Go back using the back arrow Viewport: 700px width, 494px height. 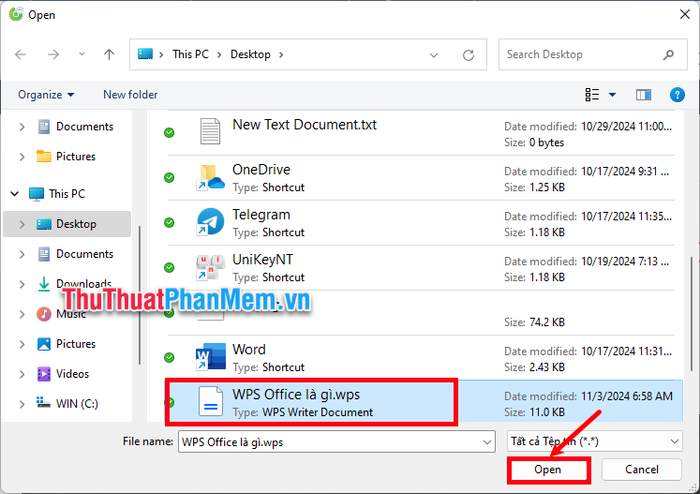21,54
